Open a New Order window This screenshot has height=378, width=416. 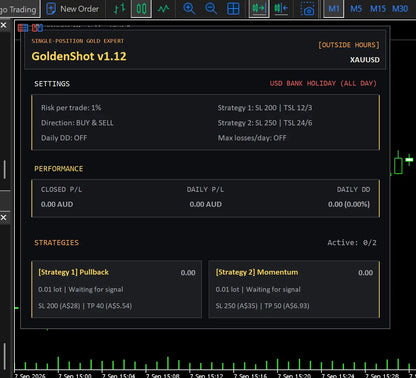coord(73,9)
